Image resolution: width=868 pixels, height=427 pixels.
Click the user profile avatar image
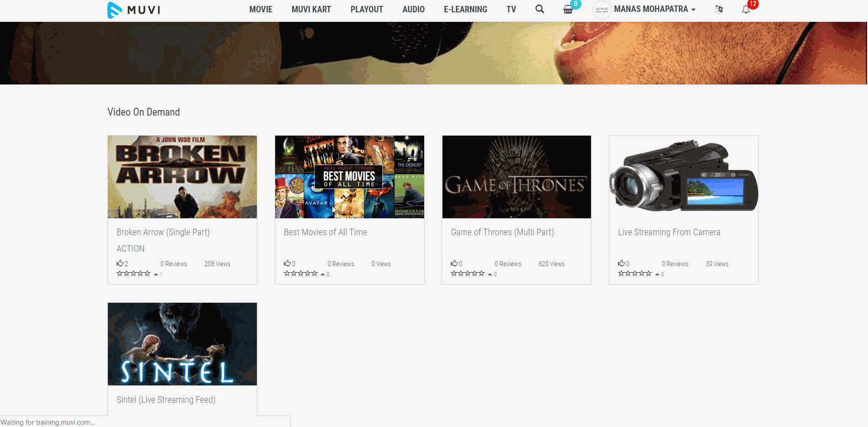click(602, 10)
